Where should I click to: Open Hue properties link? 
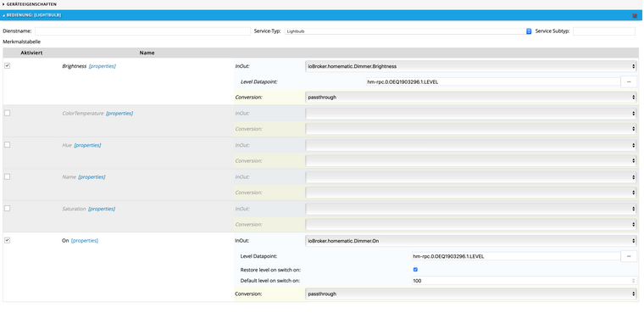(87, 145)
